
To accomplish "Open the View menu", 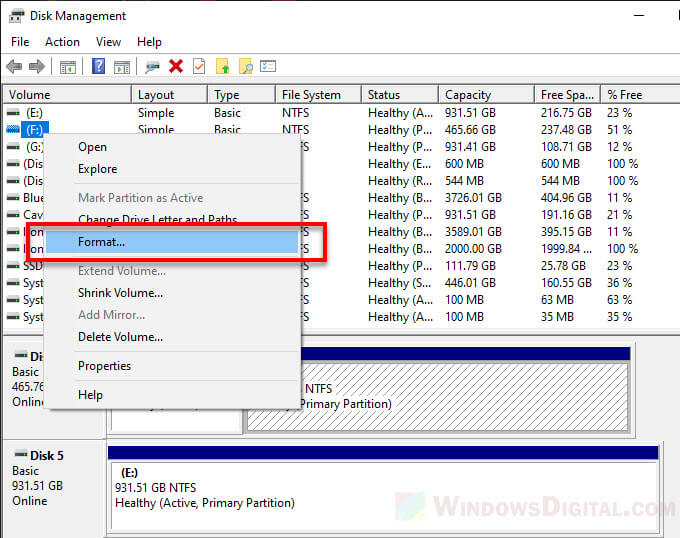I will (x=108, y=42).
